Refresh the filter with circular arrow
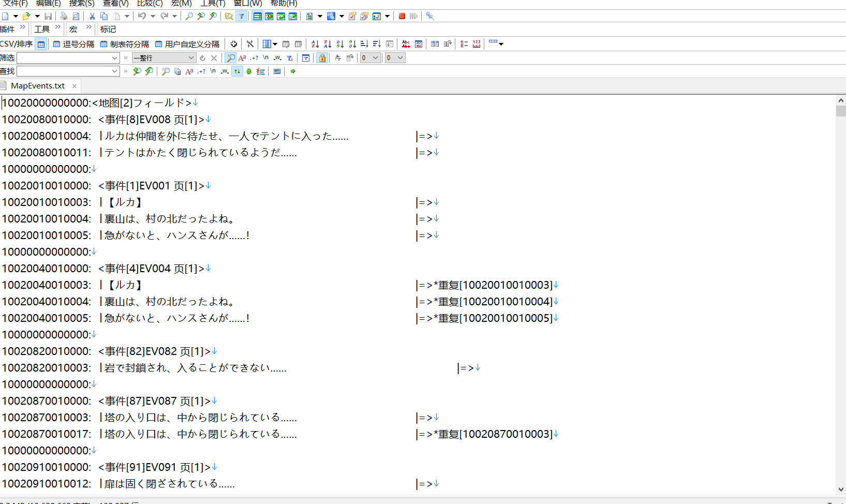 click(x=202, y=58)
